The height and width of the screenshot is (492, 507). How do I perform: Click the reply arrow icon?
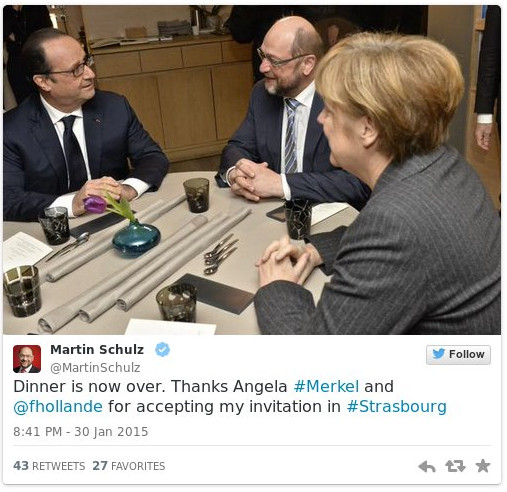427,466
